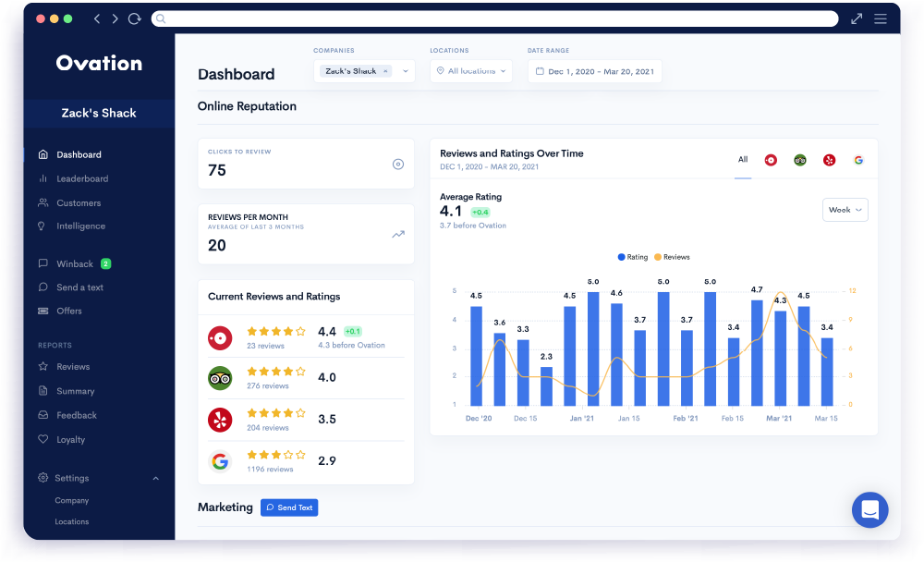Screen dimensions: 924x562
Task: Click the Yelp logo in ratings list
Action: point(220,420)
